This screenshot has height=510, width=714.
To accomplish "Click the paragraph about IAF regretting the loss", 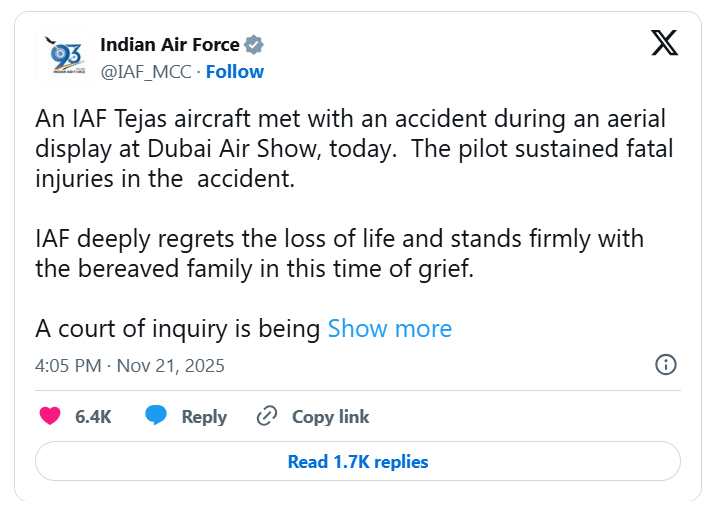I will pyautogui.click(x=340, y=254).
